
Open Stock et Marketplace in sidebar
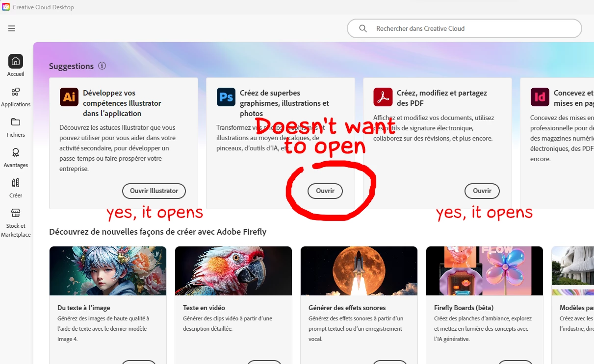tap(16, 222)
